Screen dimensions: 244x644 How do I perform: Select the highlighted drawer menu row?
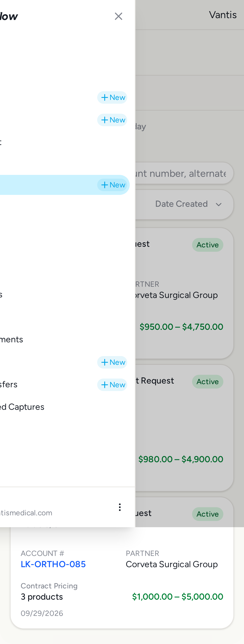pos(65,185)
